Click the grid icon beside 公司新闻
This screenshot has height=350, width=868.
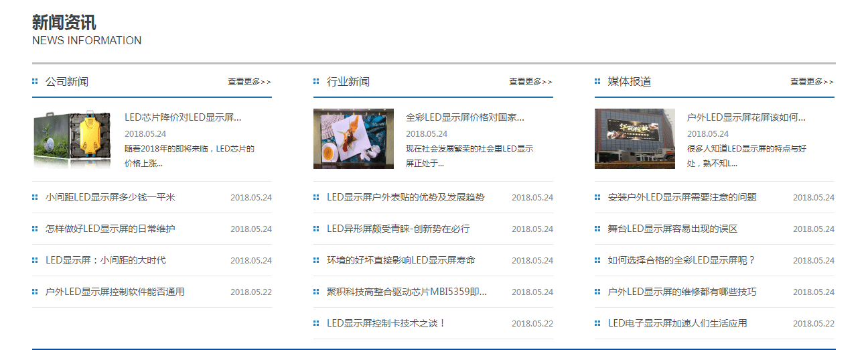point(35,82)
